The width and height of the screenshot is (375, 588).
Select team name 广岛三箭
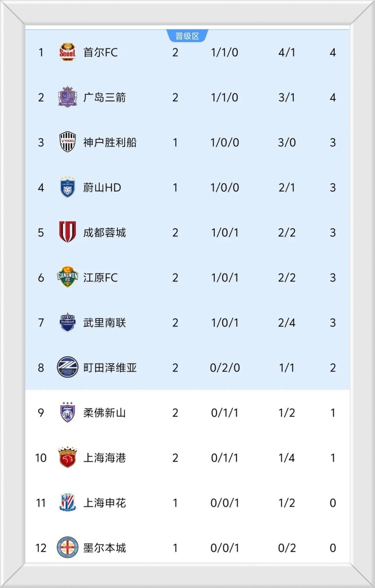(104, 97)
